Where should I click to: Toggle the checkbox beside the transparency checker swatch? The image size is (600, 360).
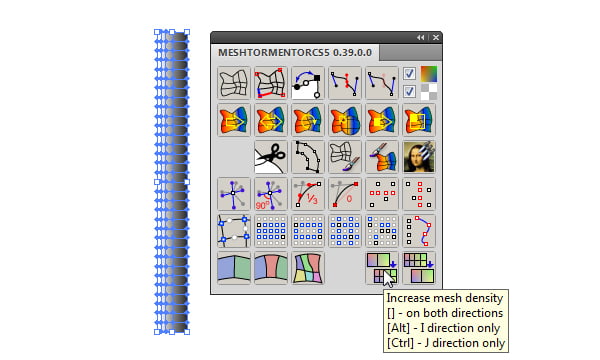tap(409, 91)
